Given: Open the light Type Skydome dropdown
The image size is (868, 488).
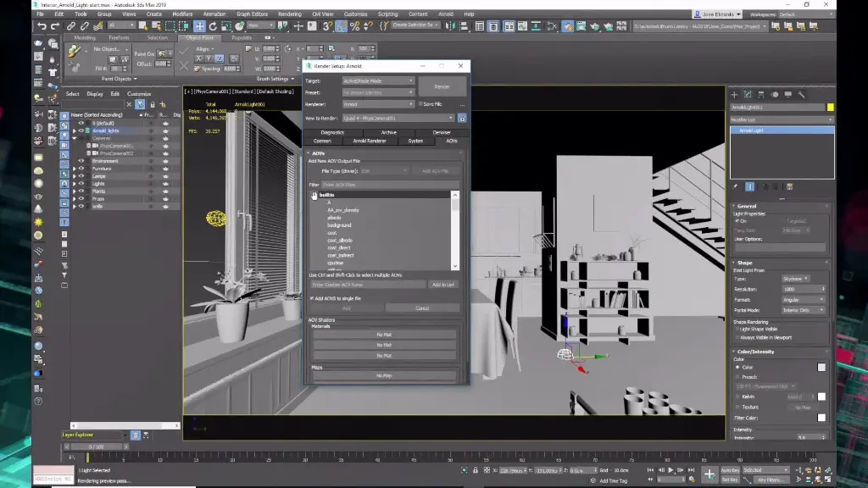Looking at the screenshot, I should coord(795,279).
